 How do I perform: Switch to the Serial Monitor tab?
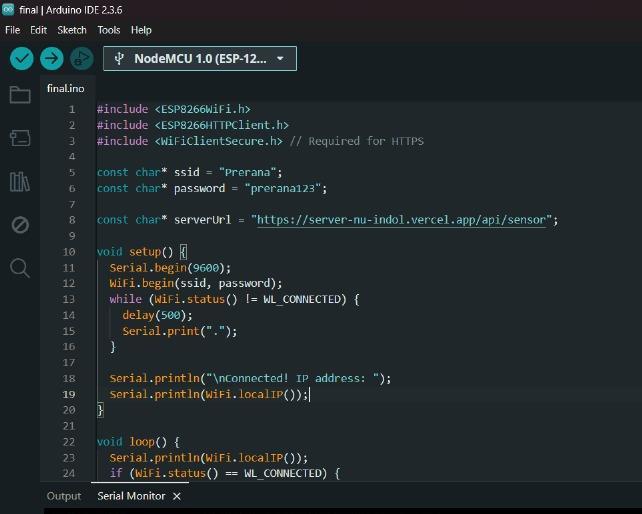pyautogui.click(x=131, y=496)
